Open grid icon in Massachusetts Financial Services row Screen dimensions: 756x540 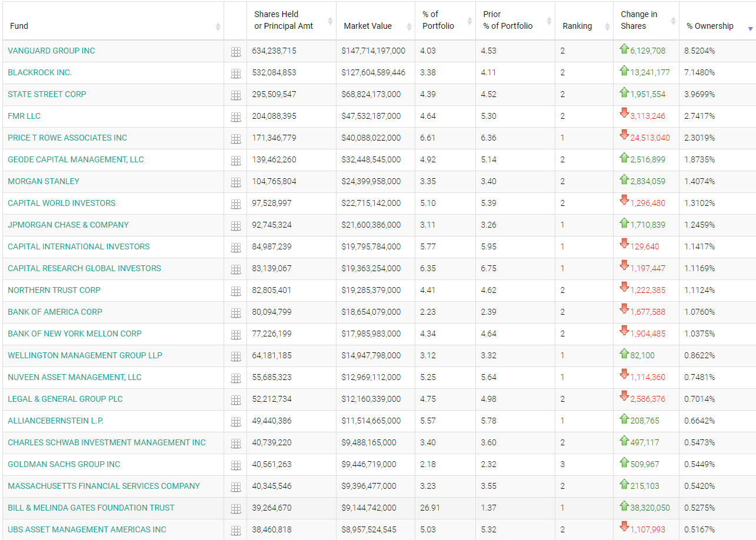(236, 487)
